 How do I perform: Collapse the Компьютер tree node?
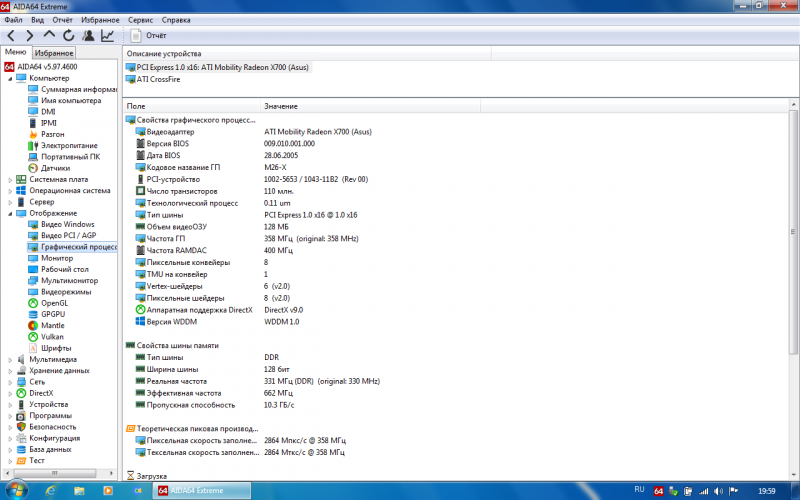pyautogui.click(x=11, y=77)
